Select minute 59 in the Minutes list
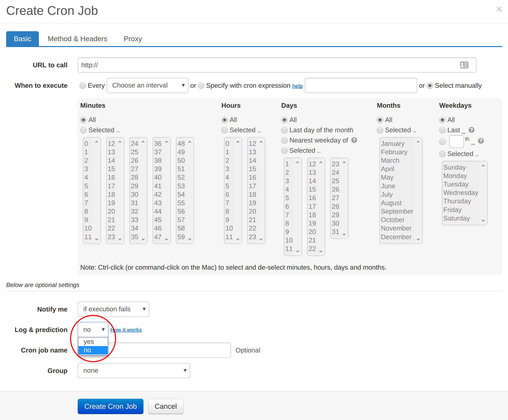Image resolution: width=508 pixels, height=420 pixels. [181, 237]
